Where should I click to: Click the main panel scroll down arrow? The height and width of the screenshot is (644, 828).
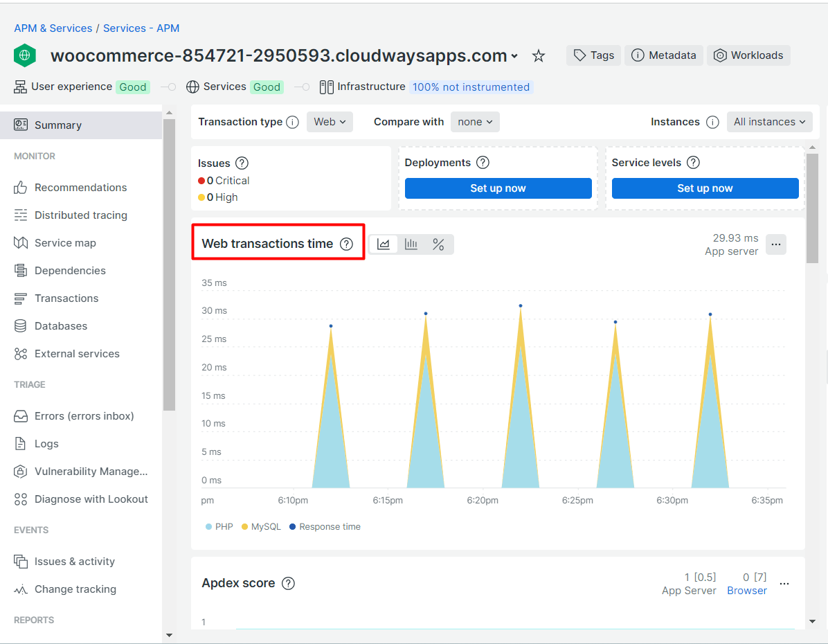point(812,622)
